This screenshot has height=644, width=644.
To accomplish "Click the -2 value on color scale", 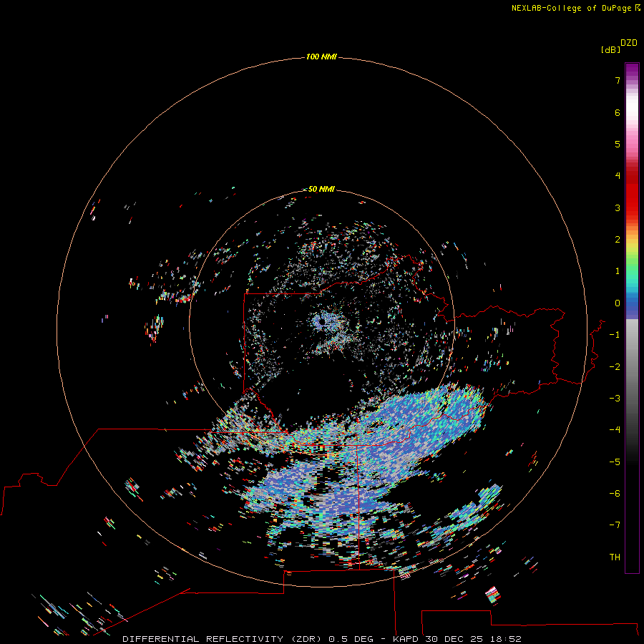I will pyautogui.click(x=615, y=366).
